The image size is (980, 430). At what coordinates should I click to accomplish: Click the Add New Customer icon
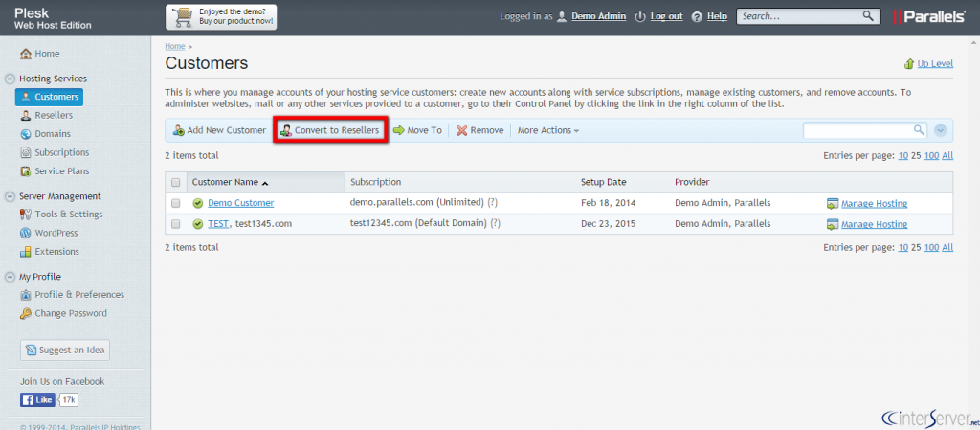point(179,130)
